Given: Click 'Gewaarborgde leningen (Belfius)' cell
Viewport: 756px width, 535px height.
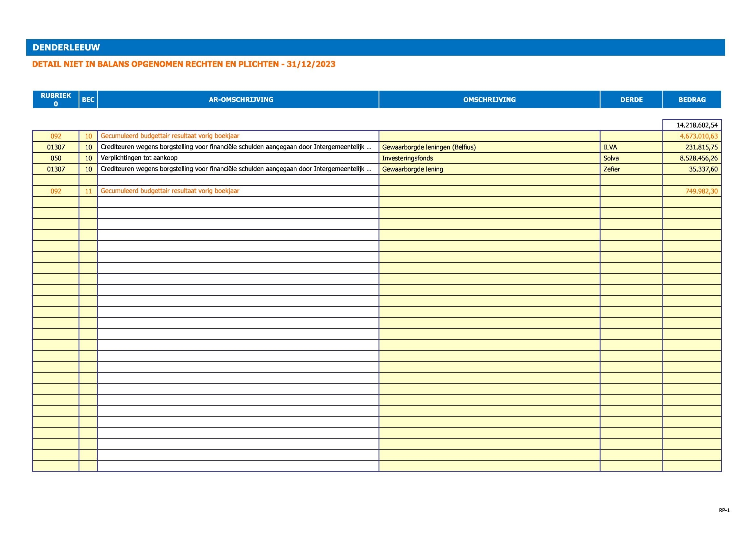Looking at the screenshot, I should point(489,147).
